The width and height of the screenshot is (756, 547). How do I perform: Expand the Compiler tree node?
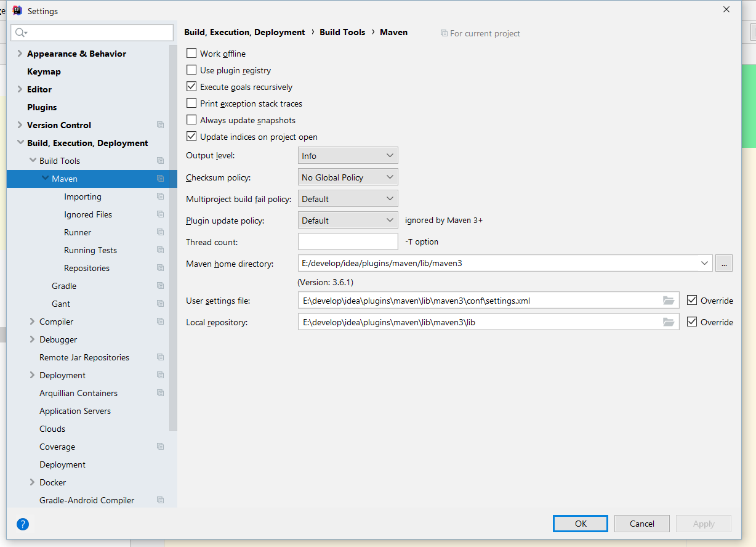click(x=33, y=322)
